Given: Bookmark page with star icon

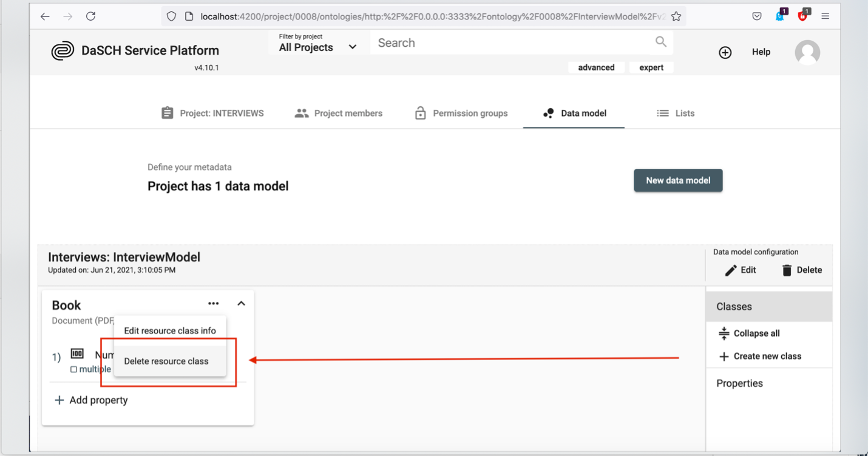Looking at the screenshot, I should coord(676,16).
